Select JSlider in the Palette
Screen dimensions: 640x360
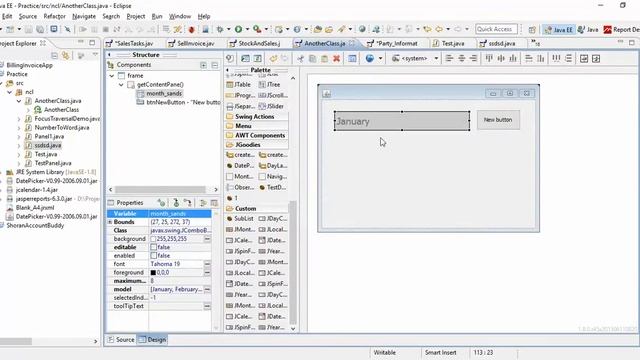click(271, 106)
